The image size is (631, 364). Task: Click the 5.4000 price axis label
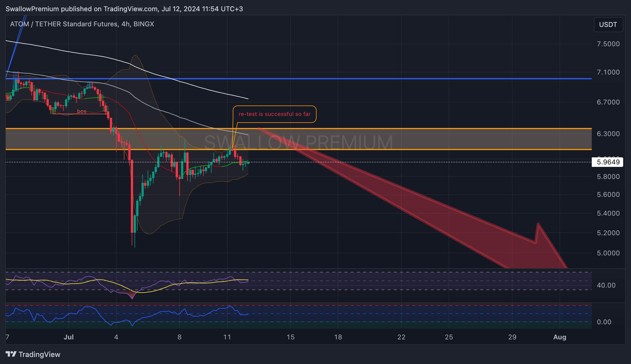(x=608, y=213)
